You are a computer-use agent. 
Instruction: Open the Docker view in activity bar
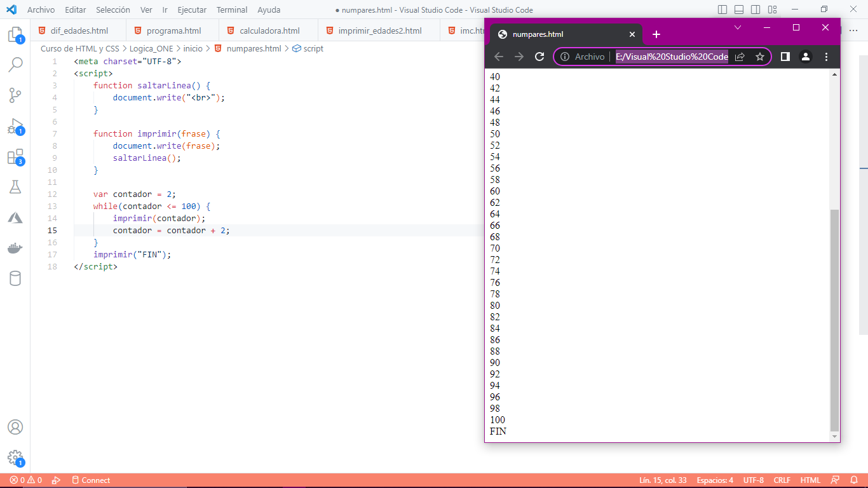tap(15, 248)
